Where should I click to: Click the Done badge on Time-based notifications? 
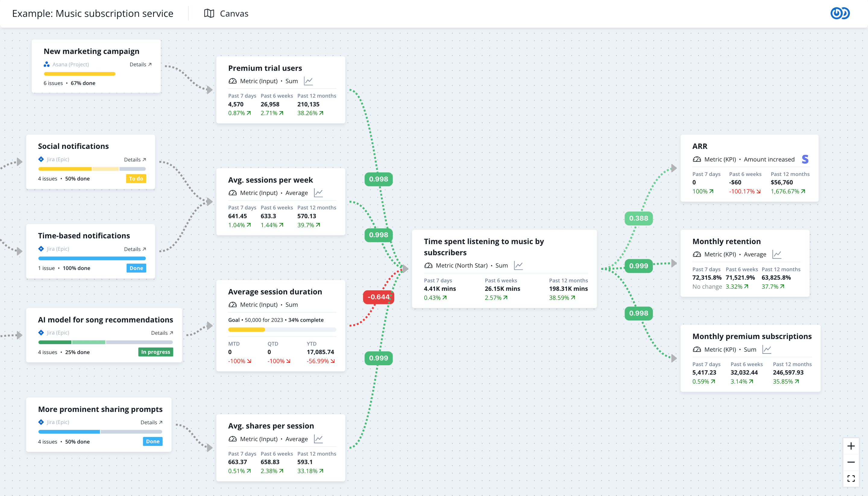click(x=136, y=268)
